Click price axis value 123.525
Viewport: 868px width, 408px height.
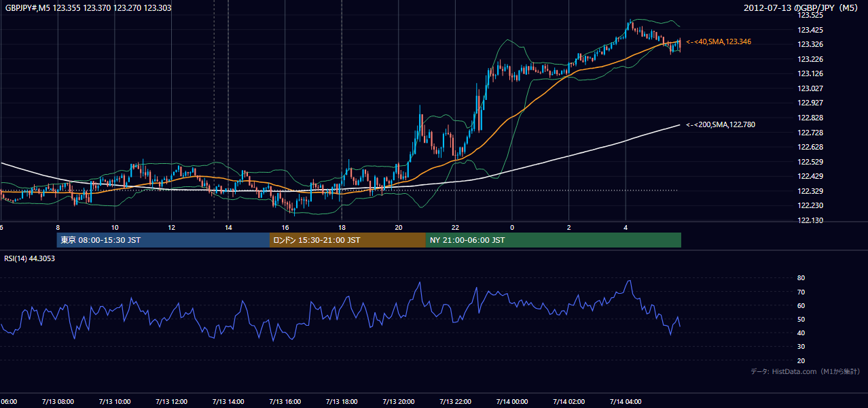click(810, 15)
